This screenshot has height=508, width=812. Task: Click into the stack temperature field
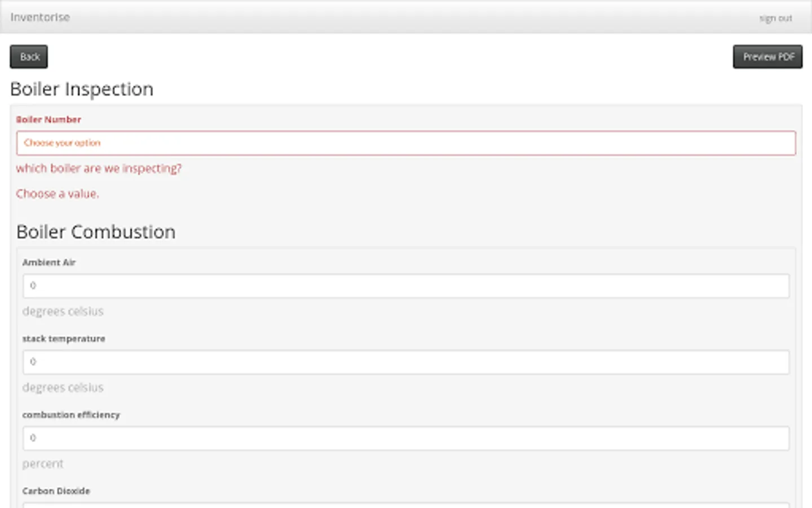pyautogui.click(x=406, y=362)
